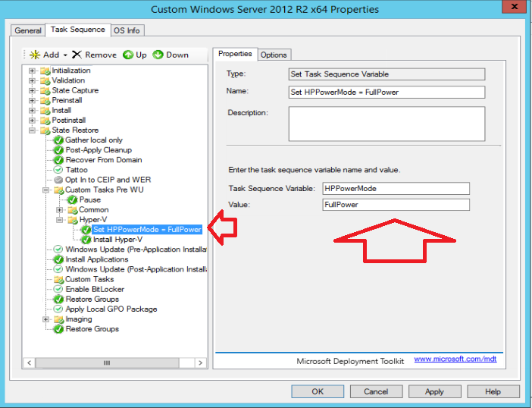
Task: Select the Enable BitLocker step
Action: 95,289
